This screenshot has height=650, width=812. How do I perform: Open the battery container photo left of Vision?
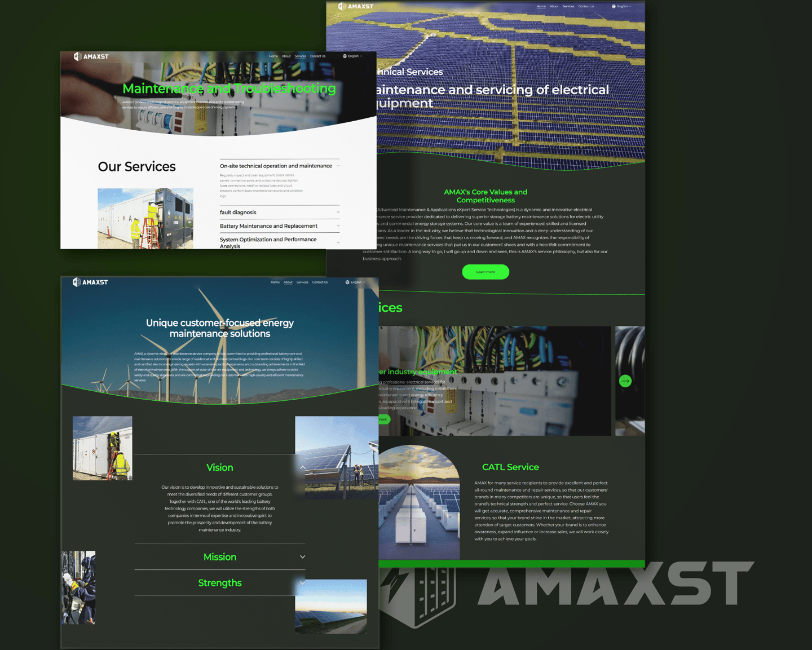click(103, 448)
